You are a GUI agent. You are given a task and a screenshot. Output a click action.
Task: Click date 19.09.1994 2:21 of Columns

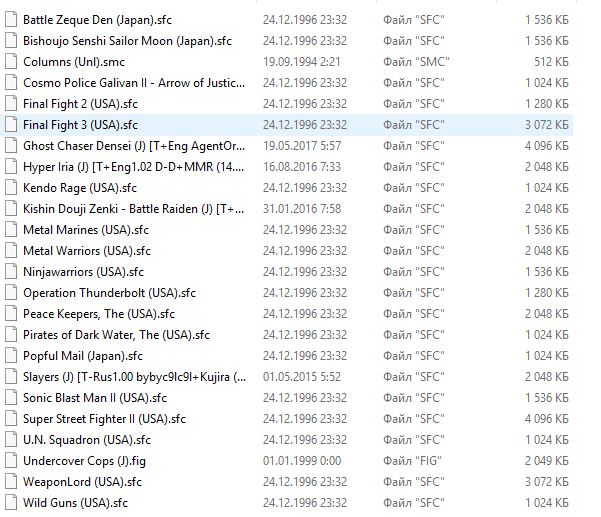(x=302, y=62)
